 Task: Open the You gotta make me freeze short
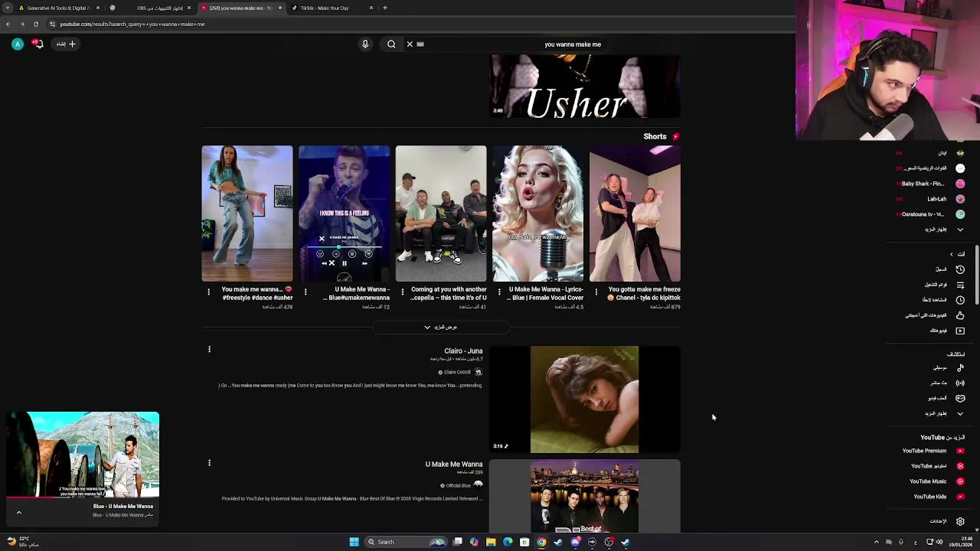tap(635, 214)
